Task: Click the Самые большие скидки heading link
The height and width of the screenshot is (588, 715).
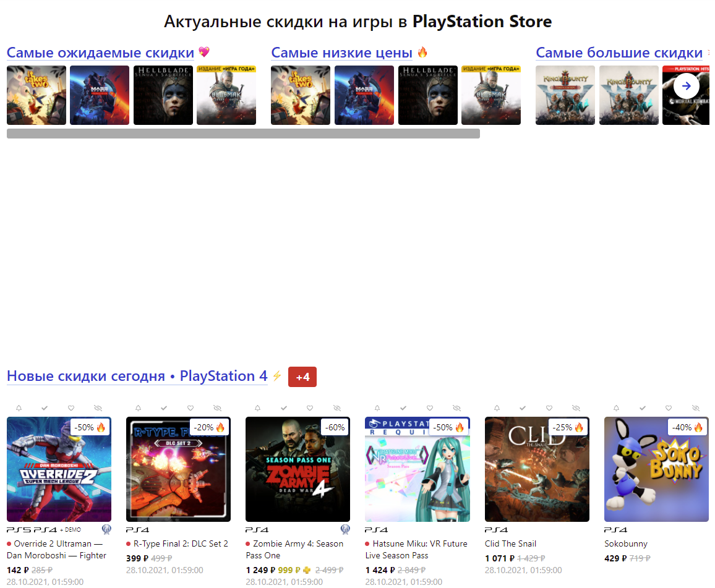Action: pos(619,53)
